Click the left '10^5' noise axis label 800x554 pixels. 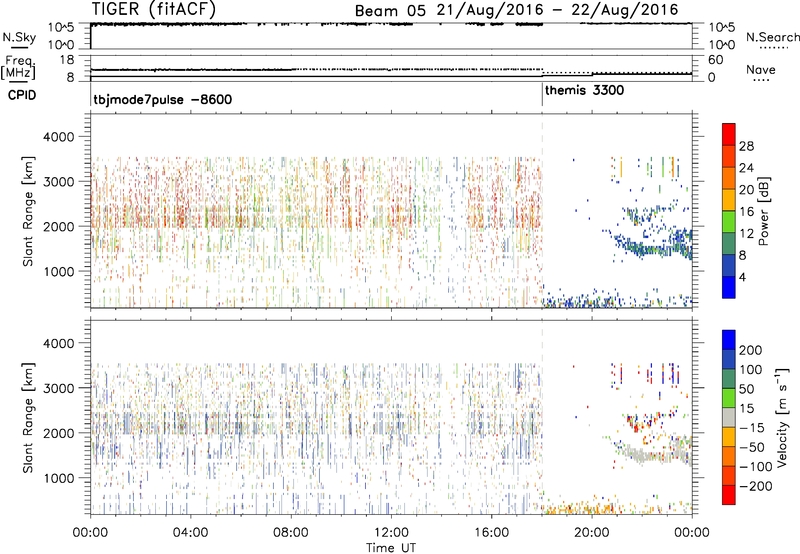click(61, 27)
